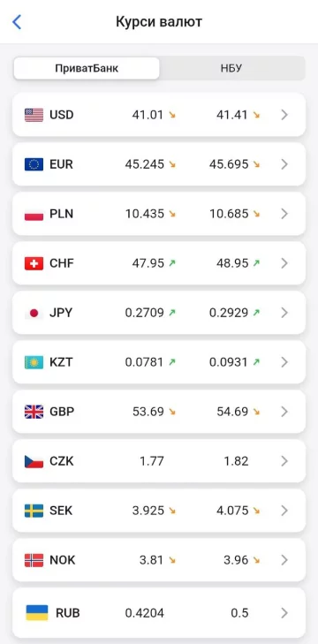Image resolution: width=318 pixels, height=644 pixels.
Task: Tap the Kazakhstan flag next to KZT
Action: pos(34,362)
